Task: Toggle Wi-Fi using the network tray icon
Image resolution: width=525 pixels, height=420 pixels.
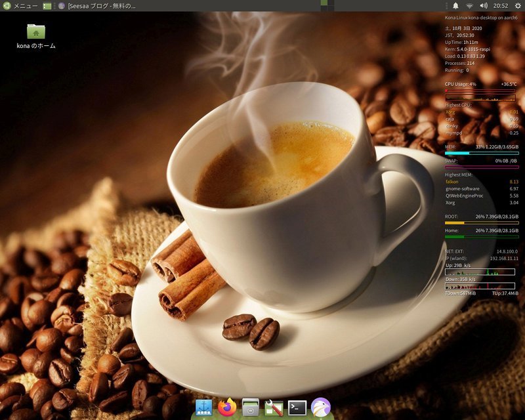Action: click(469, 6)
